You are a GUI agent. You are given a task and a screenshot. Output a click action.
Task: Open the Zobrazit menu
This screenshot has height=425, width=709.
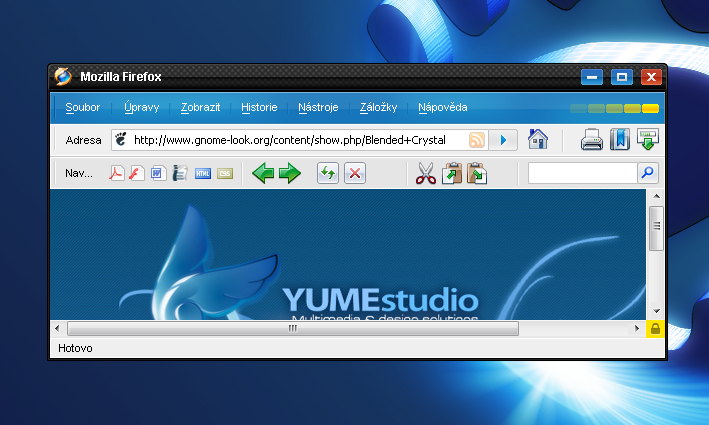coord(200,108)
